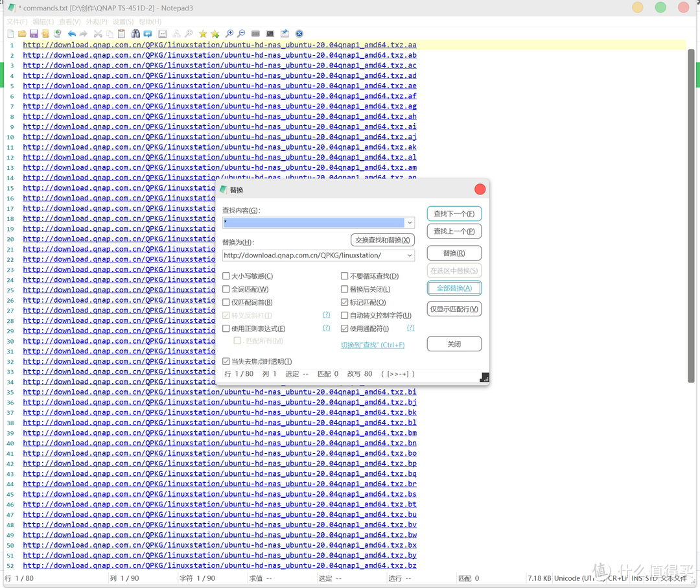This screenshot has height=588, width=700.
Task: Click the Undo arrow icon
Action: click(x=71, y=34)
